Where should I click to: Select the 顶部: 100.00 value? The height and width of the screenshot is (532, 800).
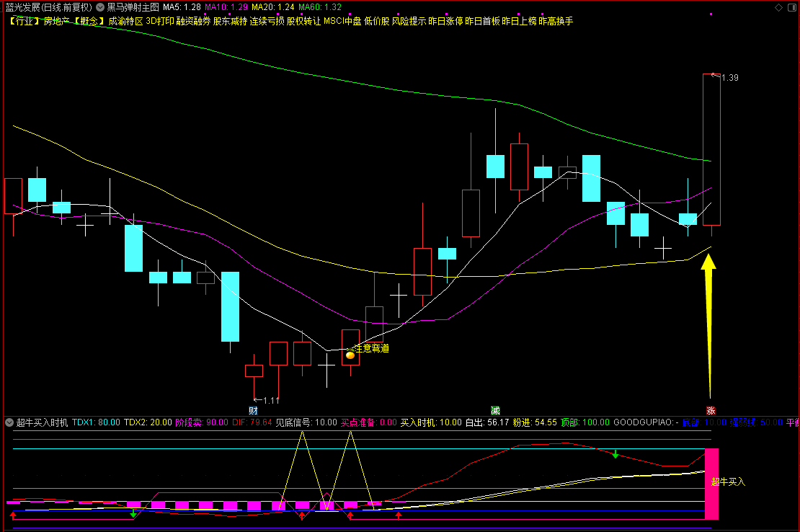(585, 422)
